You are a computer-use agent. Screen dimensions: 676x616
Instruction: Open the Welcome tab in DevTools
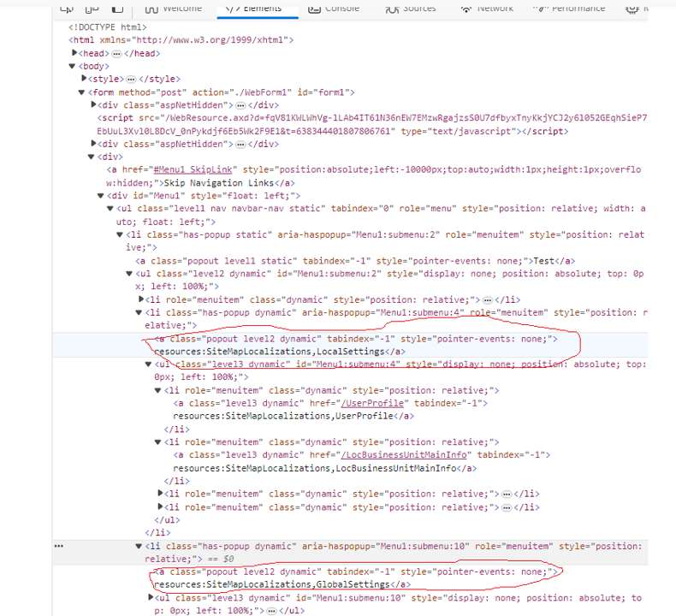click(x=174, y=9)
